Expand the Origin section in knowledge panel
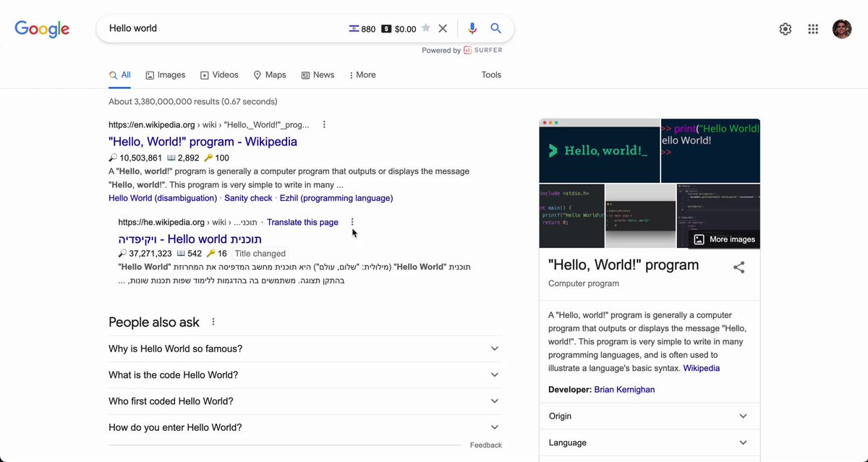This screenshot has height=462, width=868. tap(649, 416)
